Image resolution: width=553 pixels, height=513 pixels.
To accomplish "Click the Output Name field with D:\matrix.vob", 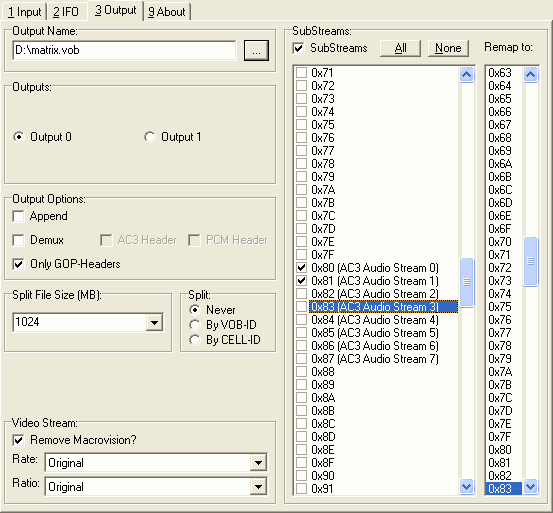I will click(124, 50).
